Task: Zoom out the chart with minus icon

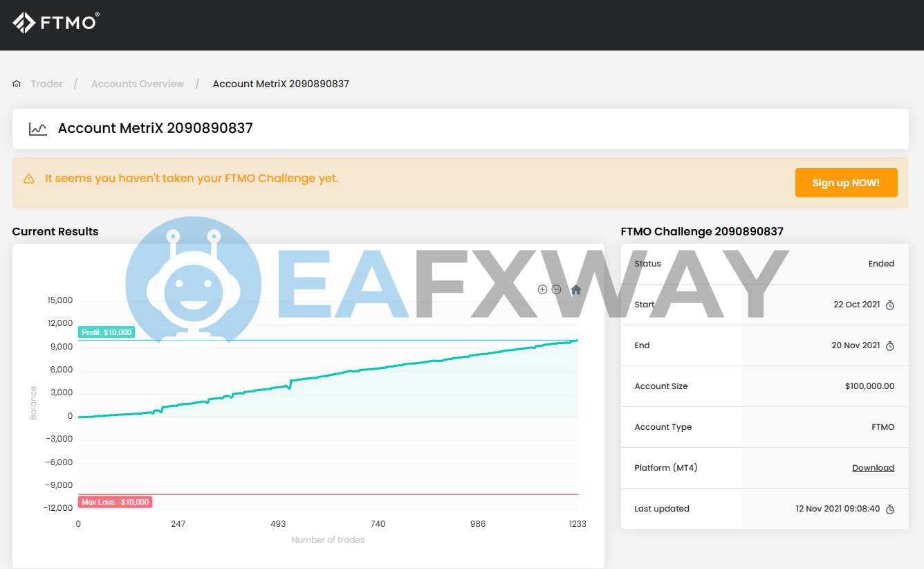Action: pos(556,289)
